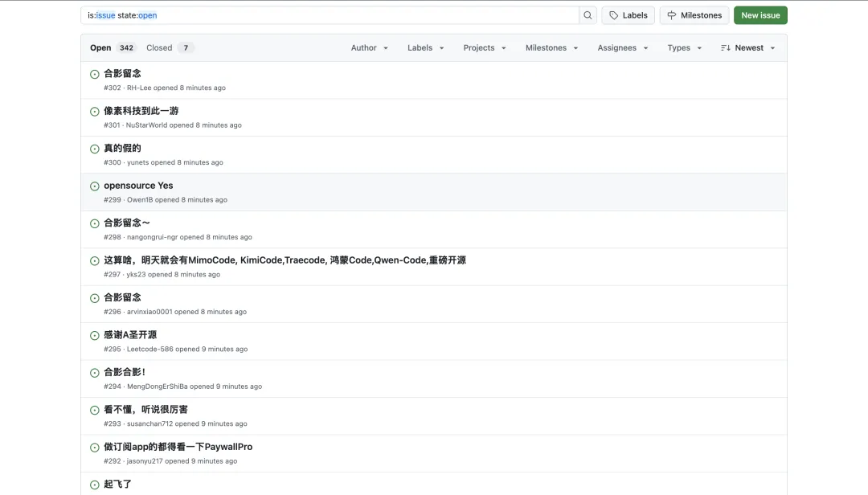Click author name NuStarWorld
This screenshot has height=495, width=868.
147,125
